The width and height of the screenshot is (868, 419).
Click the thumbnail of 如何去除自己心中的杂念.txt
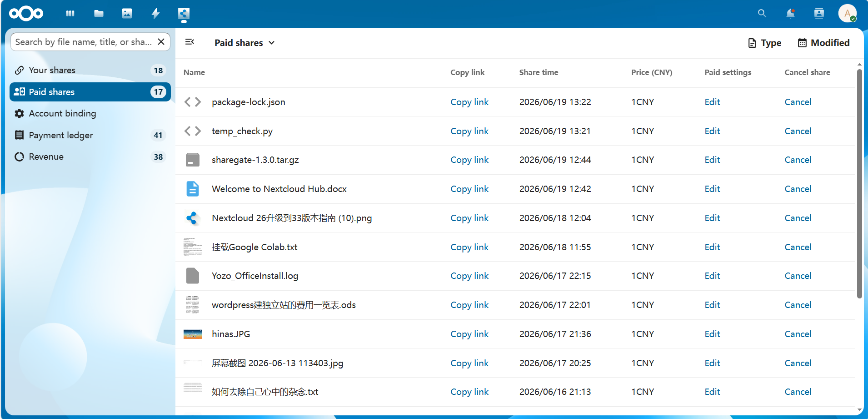click(x=193, y=388)
